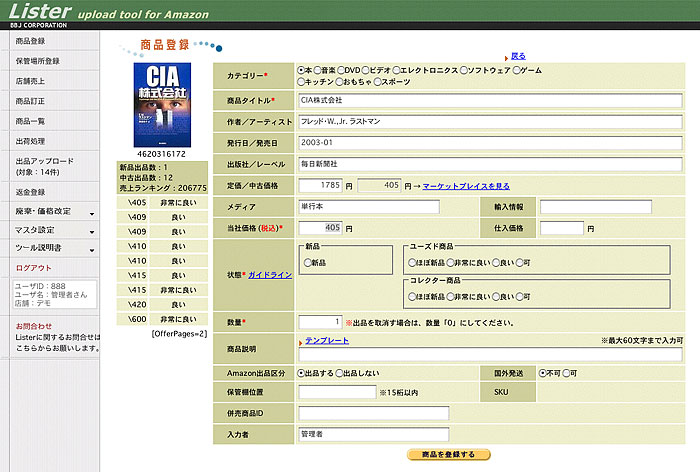This screenshot has width=700, height=472.
Task: Choose the DVD category option
Action: (x=341, y=70)
